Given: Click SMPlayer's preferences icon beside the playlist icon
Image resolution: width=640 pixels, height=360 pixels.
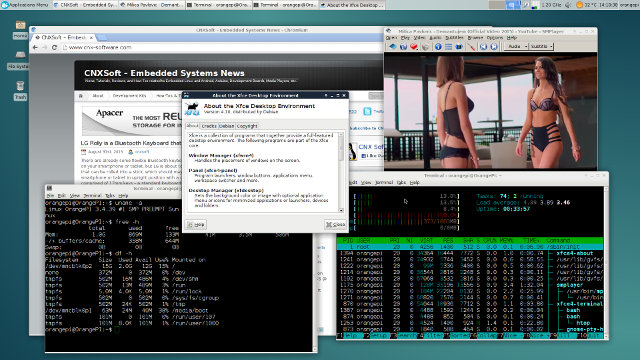Looking at the screenshot, I should pos(459,47).
